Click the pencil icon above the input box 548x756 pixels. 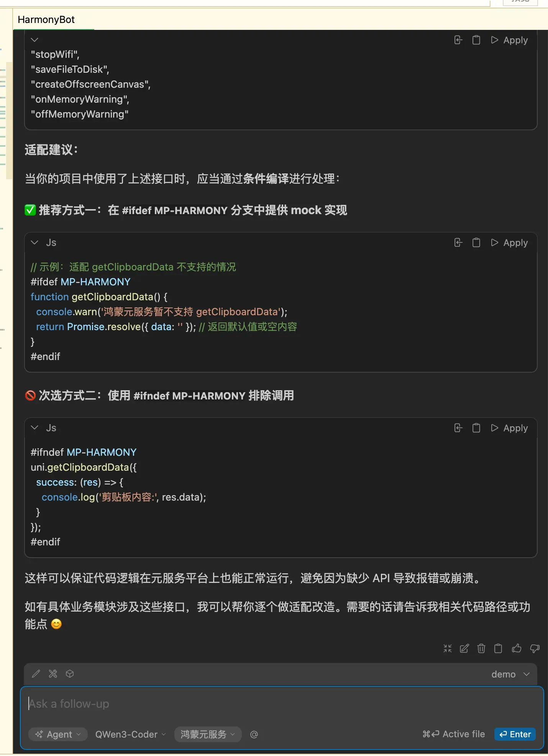[x=36, y=674]
